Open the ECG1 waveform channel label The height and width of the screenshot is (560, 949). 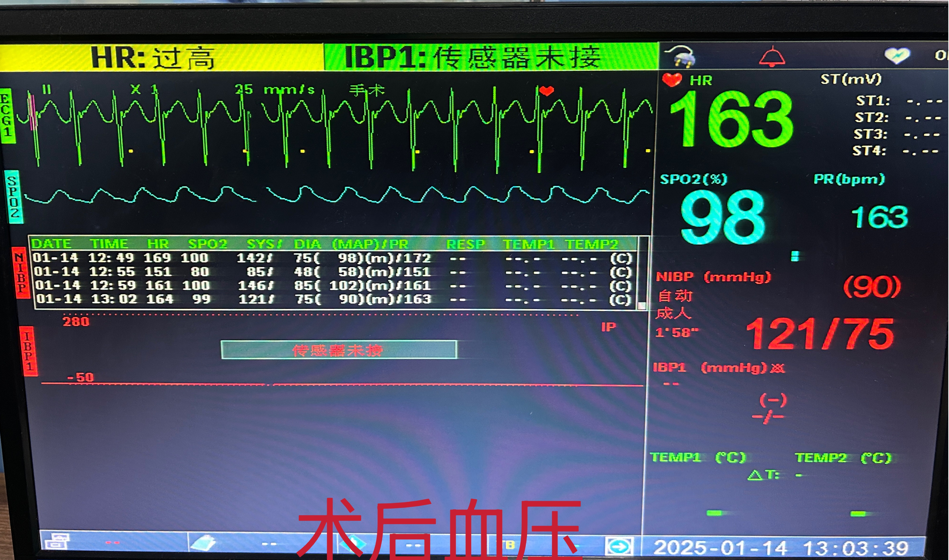pos(8,116)
